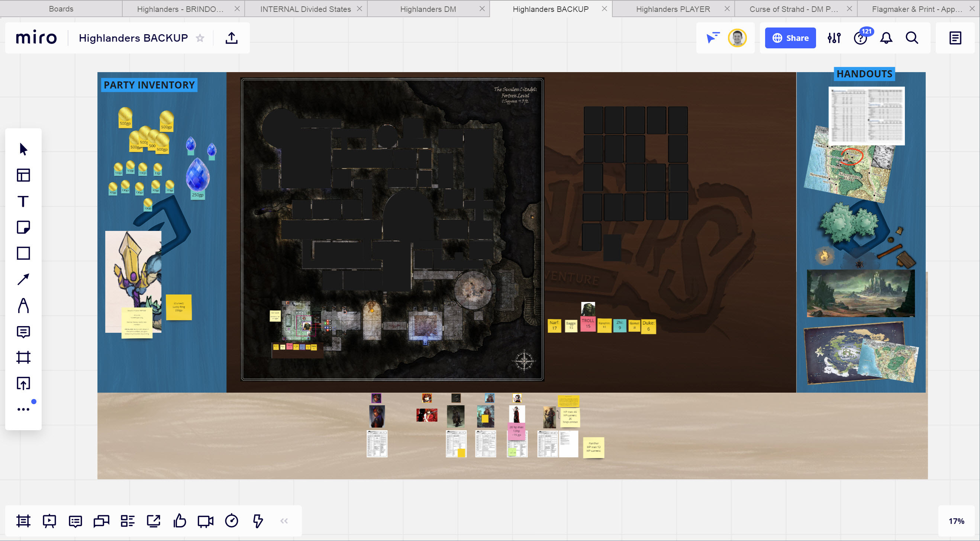Screen dimensions: 980x541
Task: Close the Highlanders DM tab
Action: coord(482,9)
